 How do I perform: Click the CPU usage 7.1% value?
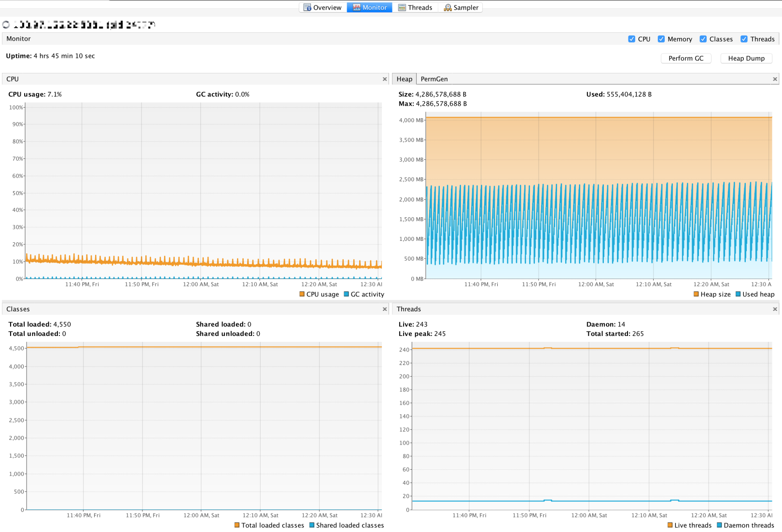click(x=55, y=95)
